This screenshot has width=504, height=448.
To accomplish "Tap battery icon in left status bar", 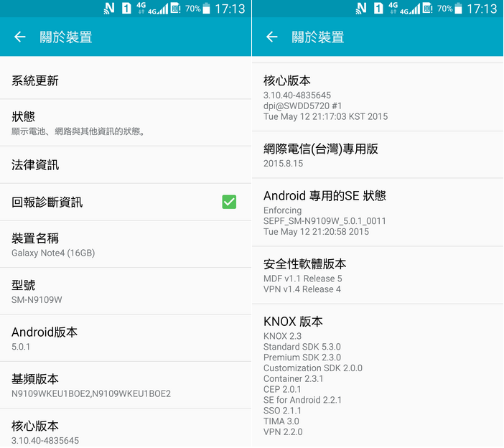I will click(206, 9).
